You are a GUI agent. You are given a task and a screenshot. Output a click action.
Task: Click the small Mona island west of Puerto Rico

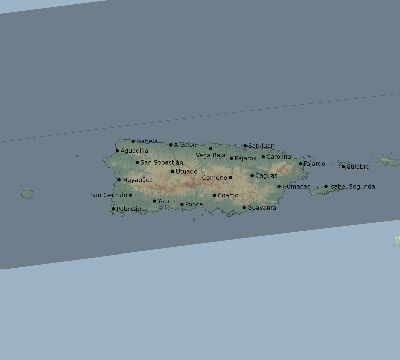pyautogui.click(x=27, y=193)
